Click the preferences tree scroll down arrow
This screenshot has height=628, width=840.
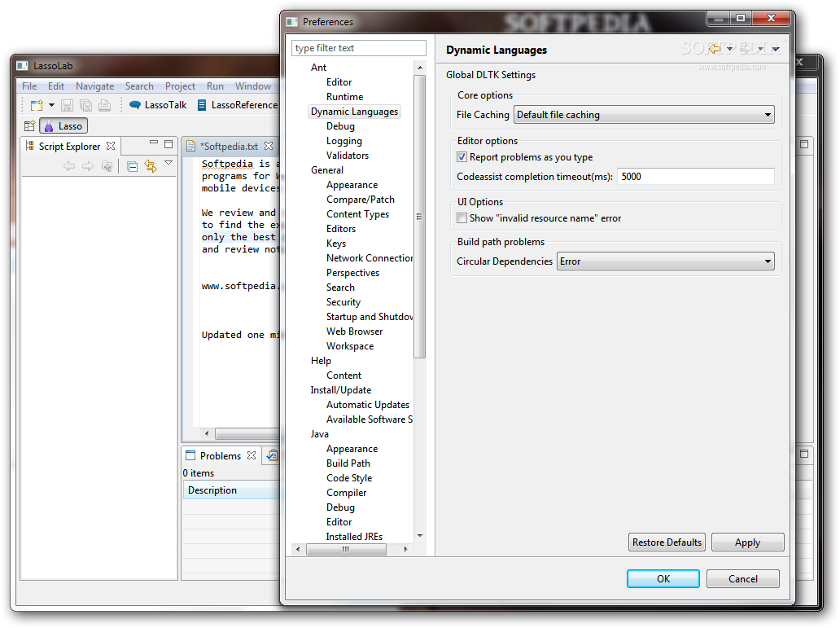420,536
